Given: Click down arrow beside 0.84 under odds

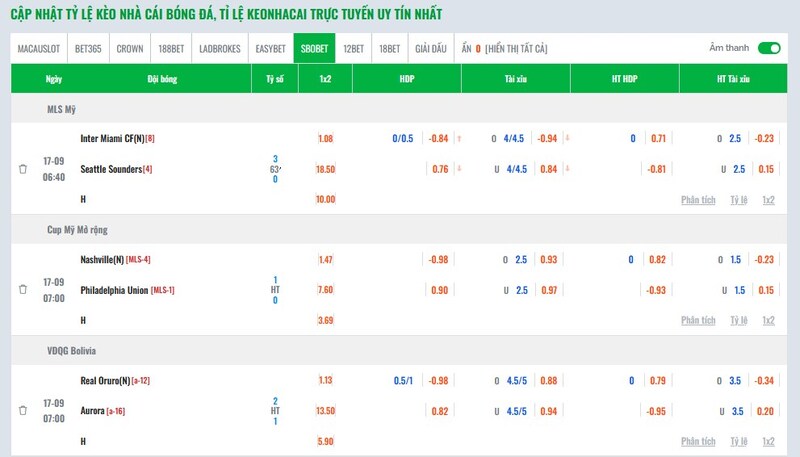Looking at the screenshot, I should (x=567, y=169).
